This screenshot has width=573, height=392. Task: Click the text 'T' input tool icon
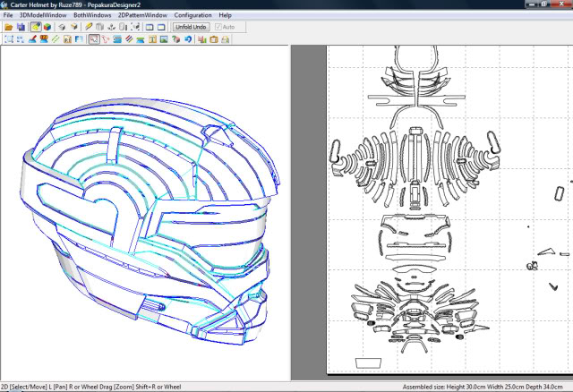pos(152,39)
